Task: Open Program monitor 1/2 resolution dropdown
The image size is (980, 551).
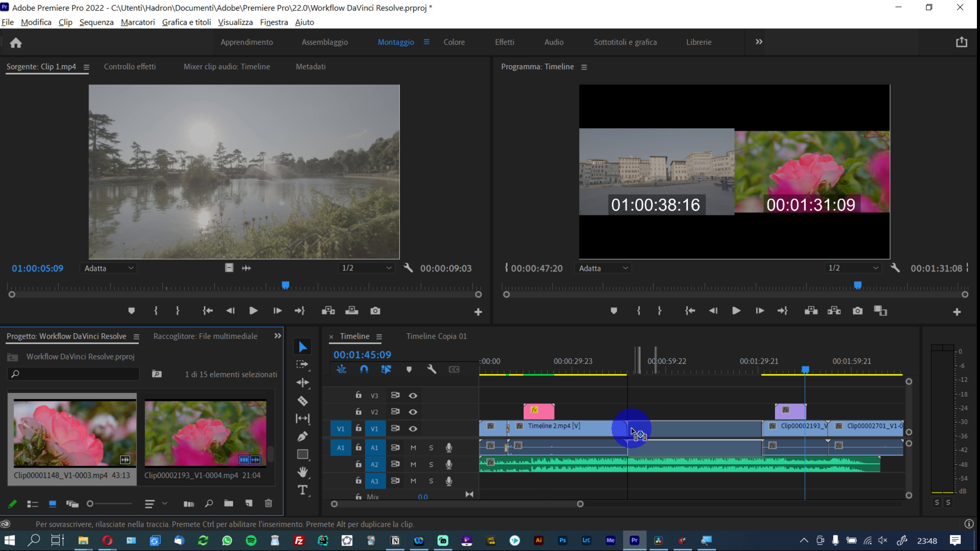Action: click(853, 268)
